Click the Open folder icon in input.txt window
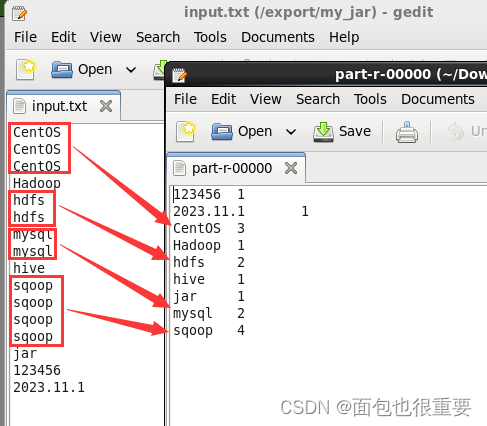 [62, 70]
